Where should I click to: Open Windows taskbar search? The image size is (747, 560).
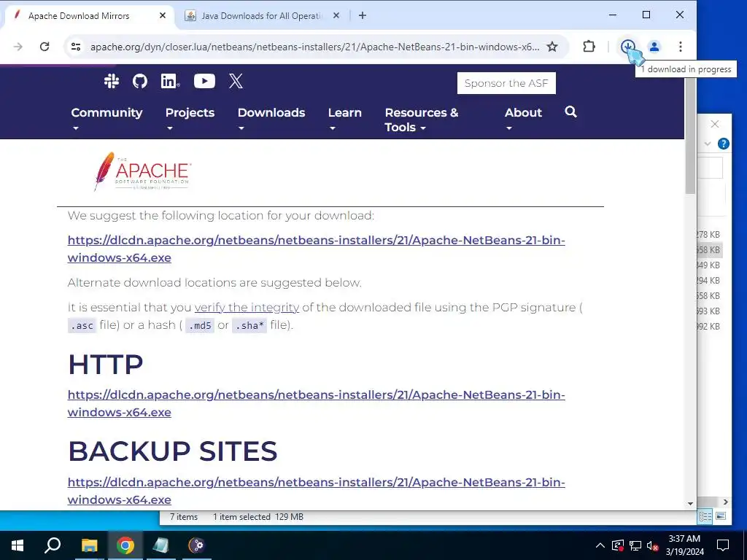53,545
